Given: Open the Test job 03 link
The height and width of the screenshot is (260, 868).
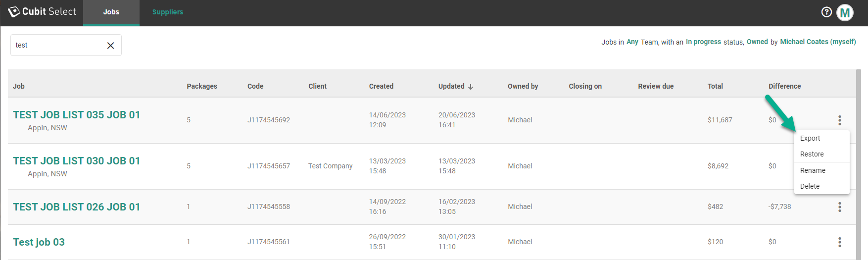Looking at the screenshot, I should tap(39, 242).
